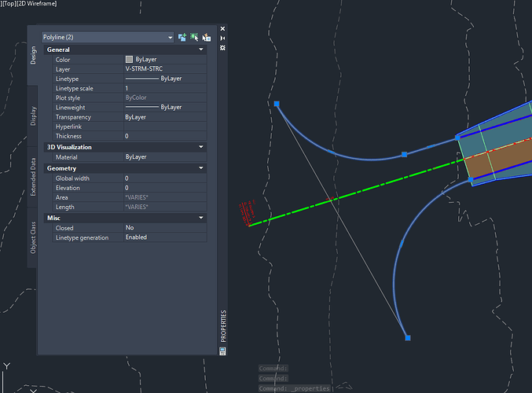
Task: Switch to the Extended Data tab
Action: pyautogui.click(x=33, y=177)
